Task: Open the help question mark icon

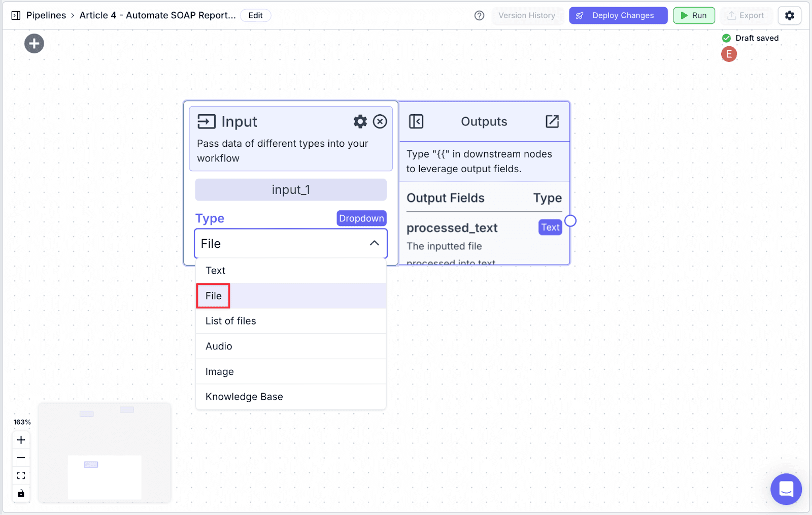Action: (479, 16)
